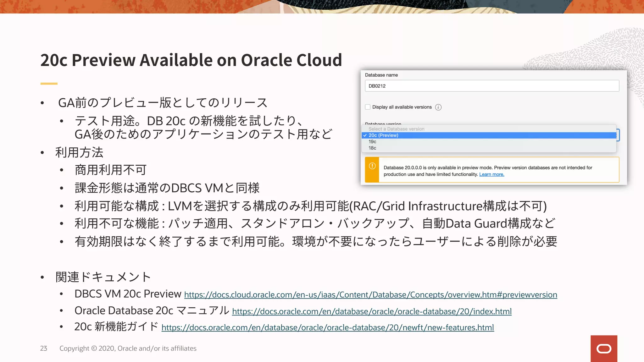Click the Database 20.0.0.0 preview mode warning message
Viewport: 644px width, 362px height.
coord(488,171)
